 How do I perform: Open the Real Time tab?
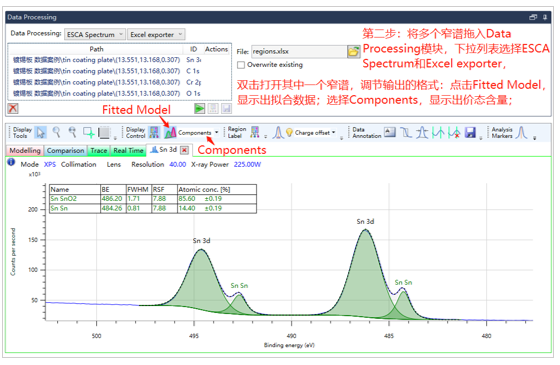(128, 151)
